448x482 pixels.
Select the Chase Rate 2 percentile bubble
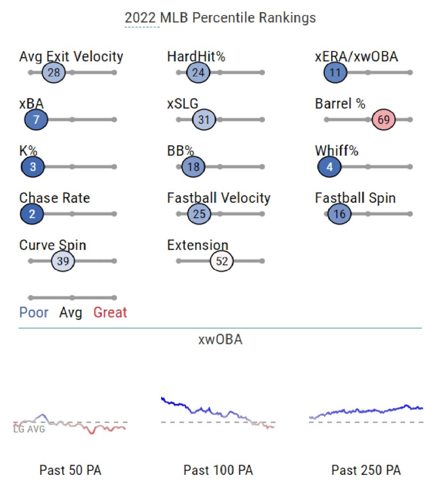click(32, 214)
